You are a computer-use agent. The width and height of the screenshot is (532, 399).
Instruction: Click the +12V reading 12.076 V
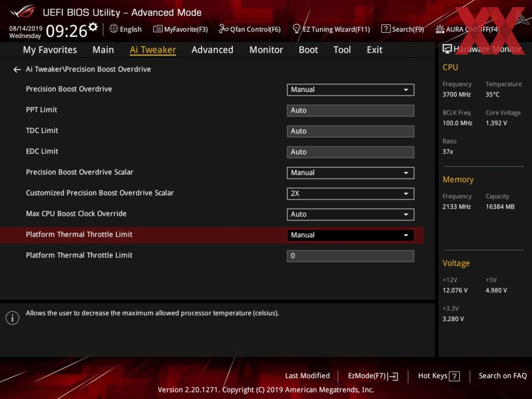tap(455, 290)
